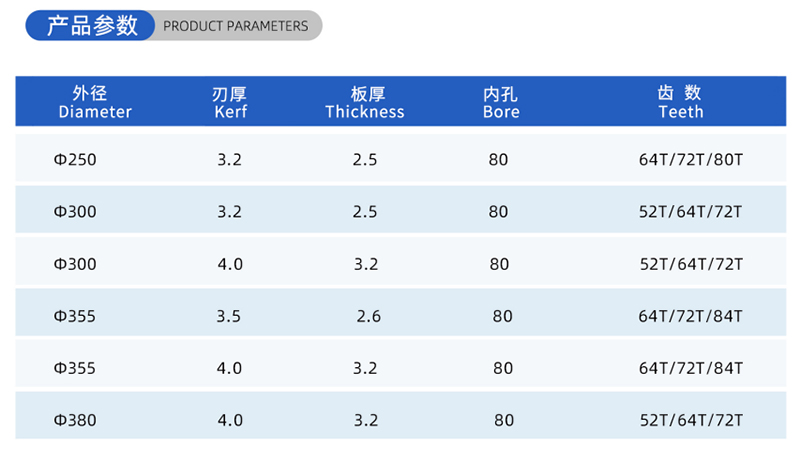Select the "板厚 Thickness" column header
The image size is (800, 460).
pos(365,102)
